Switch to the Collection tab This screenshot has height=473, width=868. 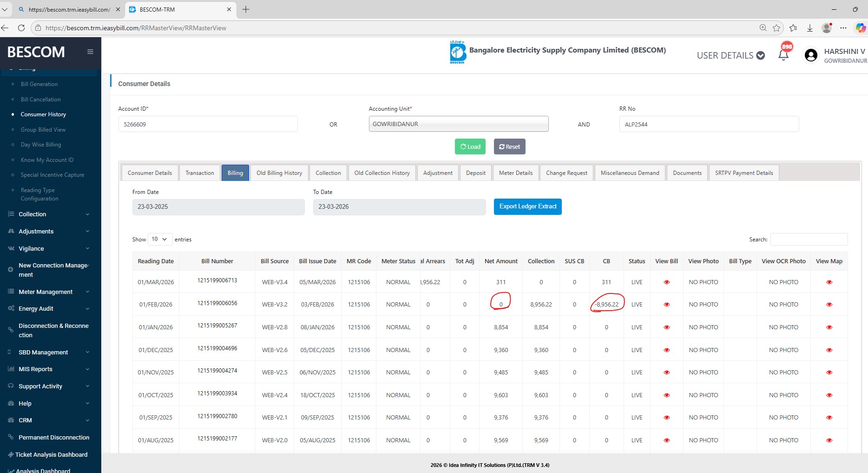328,173
